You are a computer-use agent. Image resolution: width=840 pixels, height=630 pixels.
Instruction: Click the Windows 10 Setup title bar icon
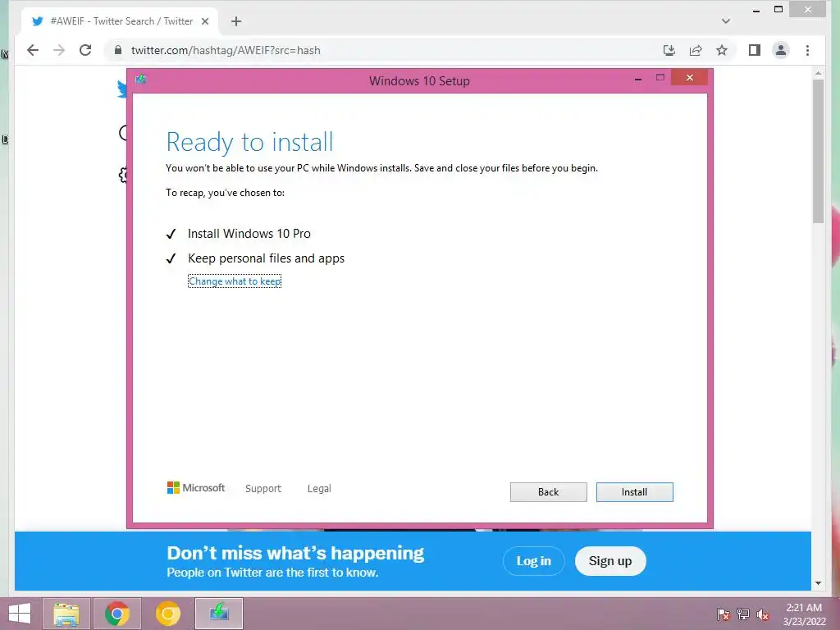pos(141,80)
